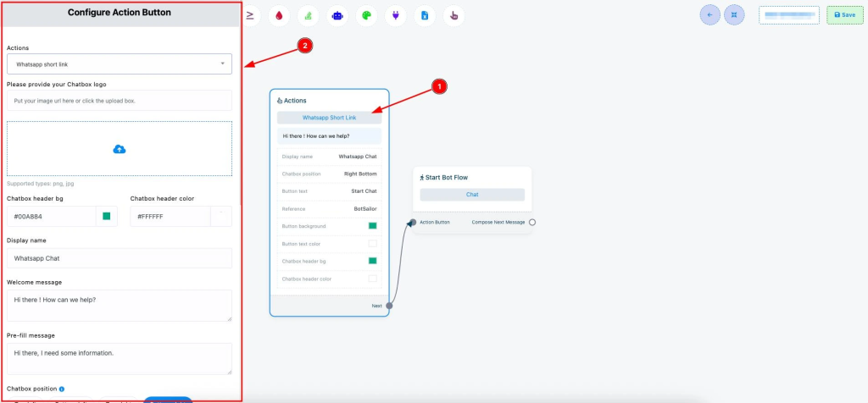Screen dimensions: 868x403
Task: Click the blue file icon in toolbar
Action: point(425,15)
